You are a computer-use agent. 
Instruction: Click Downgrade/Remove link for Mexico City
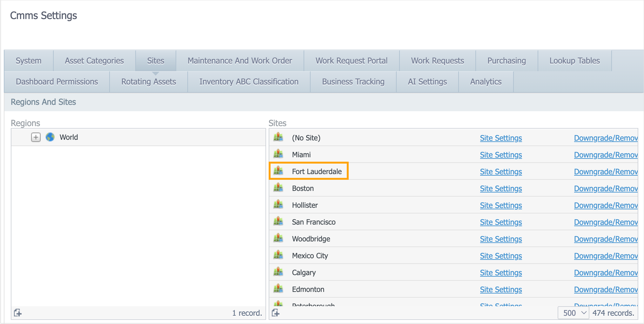point(606,256)
